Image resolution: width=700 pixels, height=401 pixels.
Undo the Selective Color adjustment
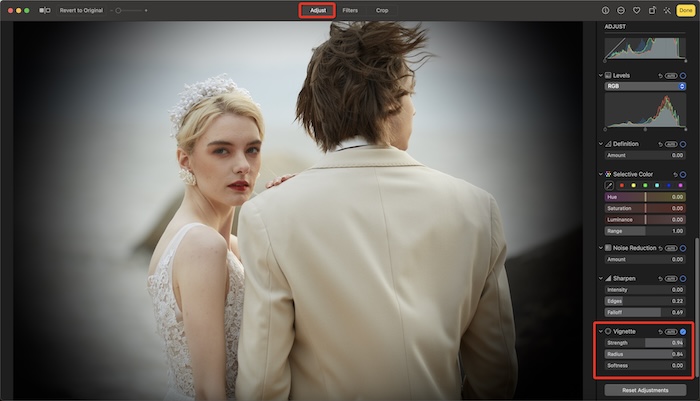pyautogui.click(x=675, y=175)
